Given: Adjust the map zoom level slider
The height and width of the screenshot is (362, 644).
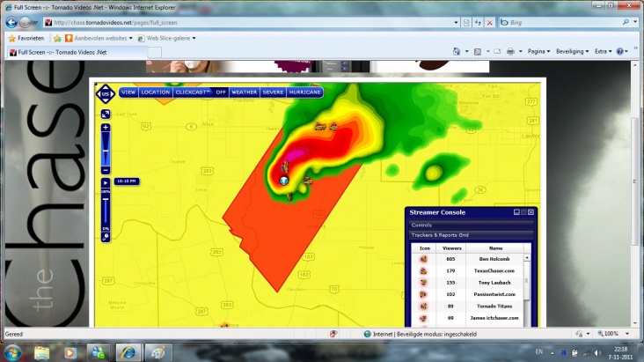Looking at the screenshot, I should [x=106, y=150].
